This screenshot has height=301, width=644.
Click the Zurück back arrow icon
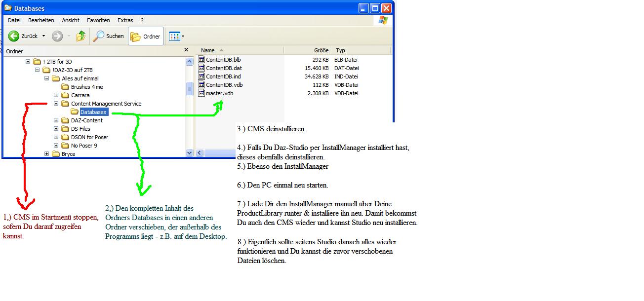14,36
